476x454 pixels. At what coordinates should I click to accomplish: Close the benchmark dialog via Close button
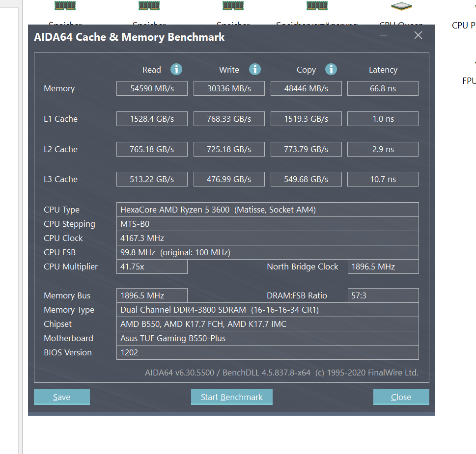tap(401, 397)
